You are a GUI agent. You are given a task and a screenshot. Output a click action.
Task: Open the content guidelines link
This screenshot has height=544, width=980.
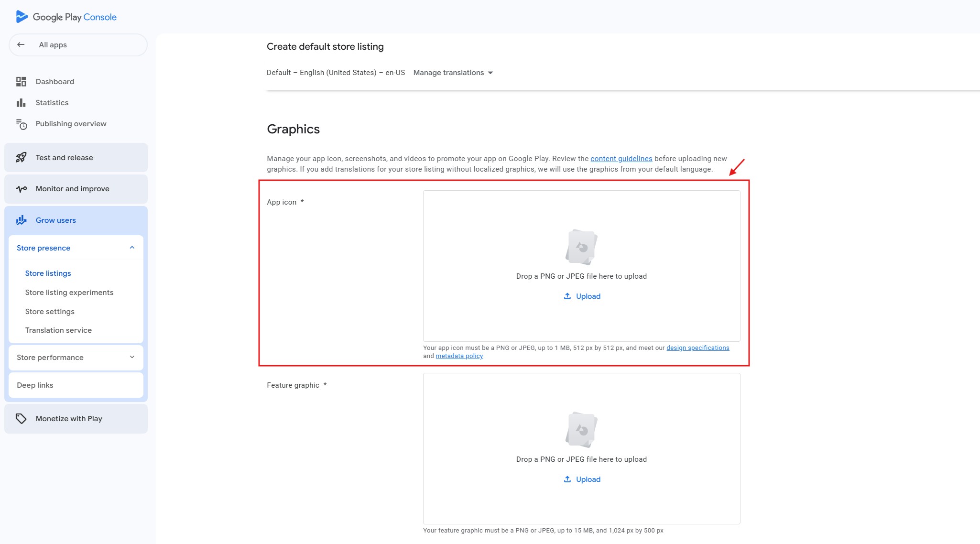(x=621, y=159)
